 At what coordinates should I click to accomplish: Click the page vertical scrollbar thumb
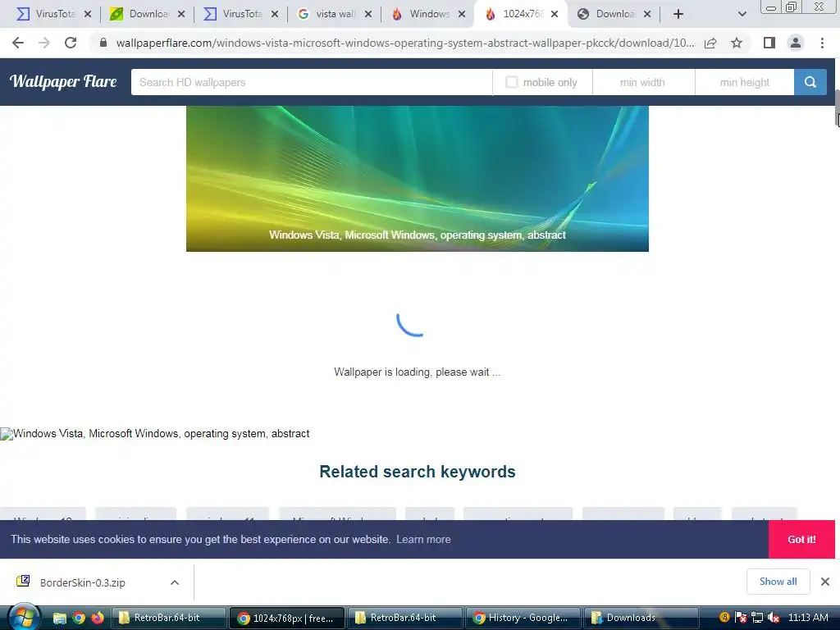coord(837,109)
